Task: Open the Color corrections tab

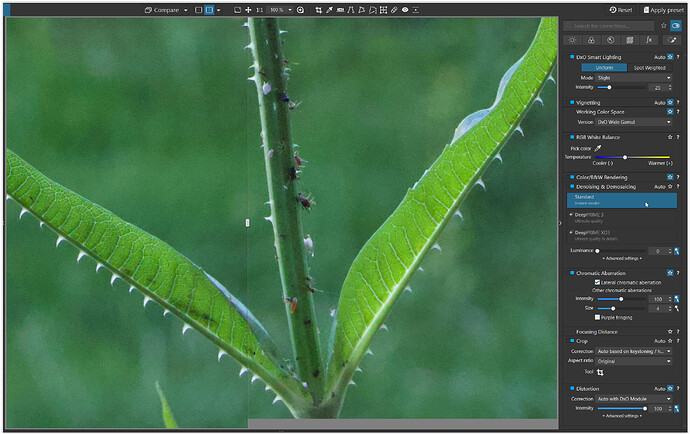Action: (591, 40)
